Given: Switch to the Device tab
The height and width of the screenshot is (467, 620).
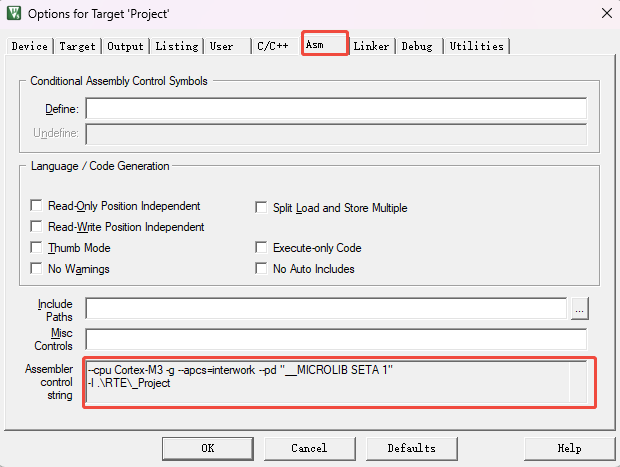Looking at the screenshot, I should tap(29, 46).
